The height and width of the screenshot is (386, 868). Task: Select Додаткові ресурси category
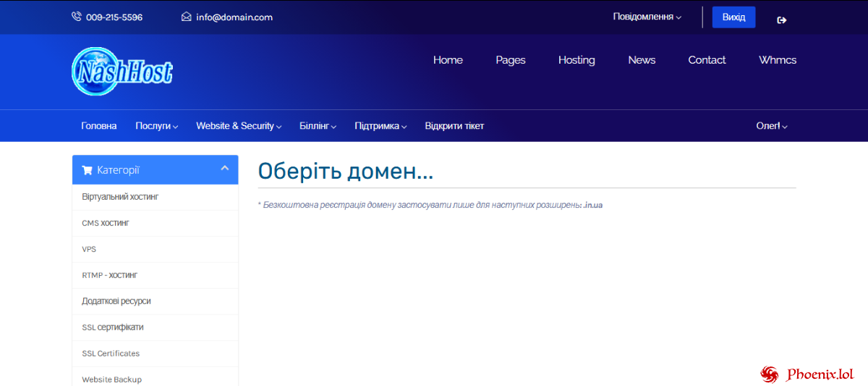[x=156, y=301]
